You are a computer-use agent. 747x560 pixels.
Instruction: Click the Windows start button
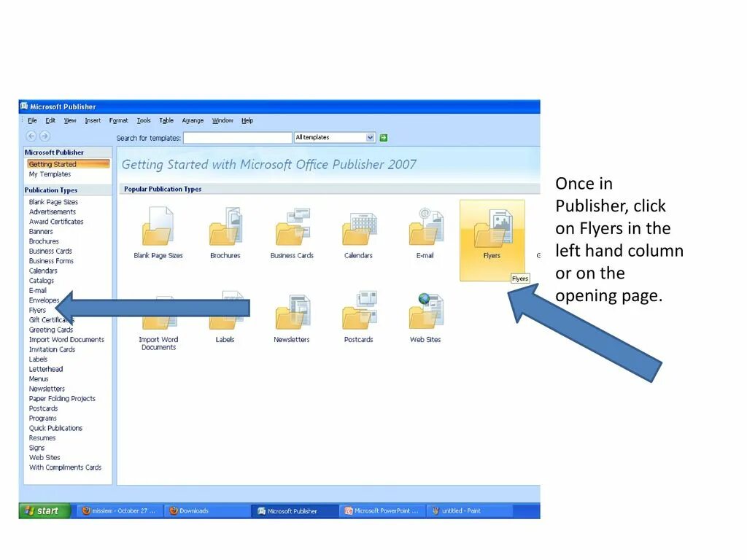click(44, 510)
